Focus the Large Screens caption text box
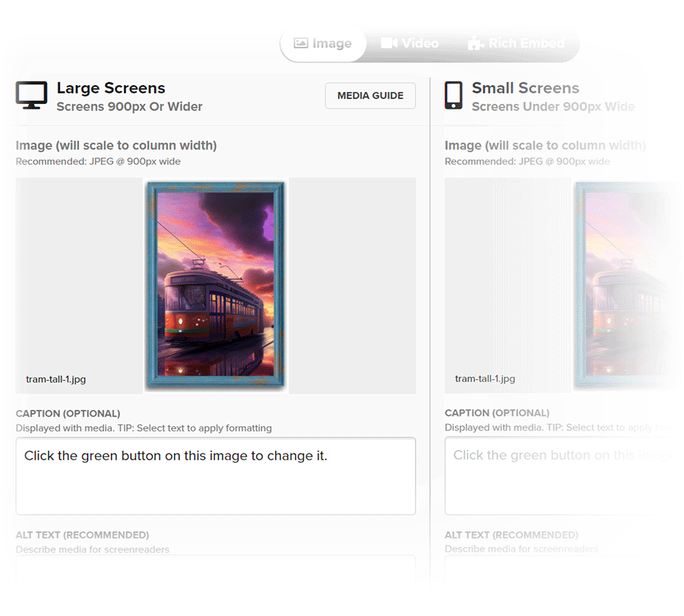684x616 pixels. coord(215,476)
